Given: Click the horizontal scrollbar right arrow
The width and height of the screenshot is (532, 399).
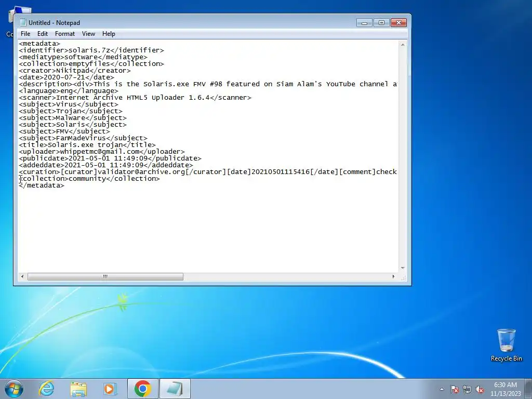Looking at the screenshot, I should click(394, 276).
